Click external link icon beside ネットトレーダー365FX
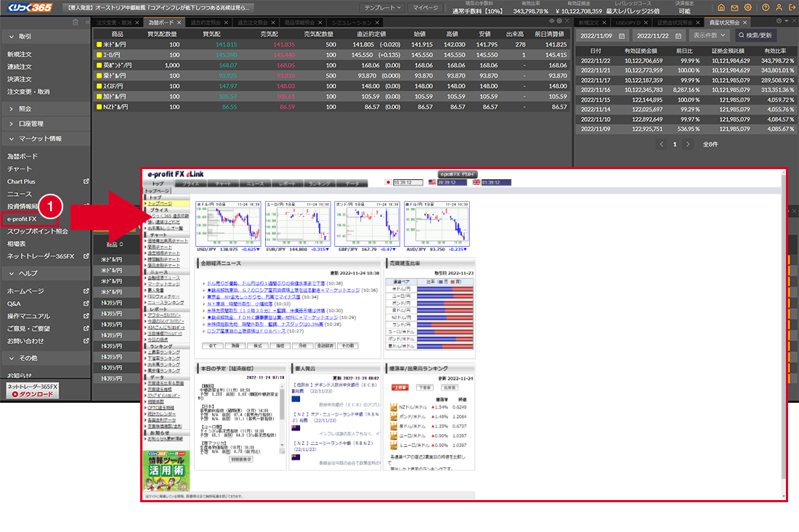 click(x=86, y=256)
